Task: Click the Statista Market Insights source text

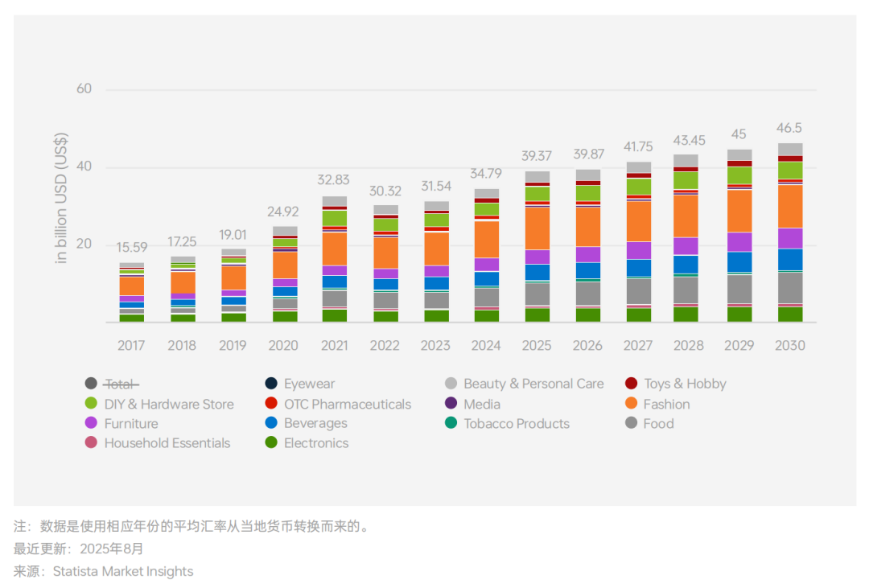Action: [x=123, y=571]
